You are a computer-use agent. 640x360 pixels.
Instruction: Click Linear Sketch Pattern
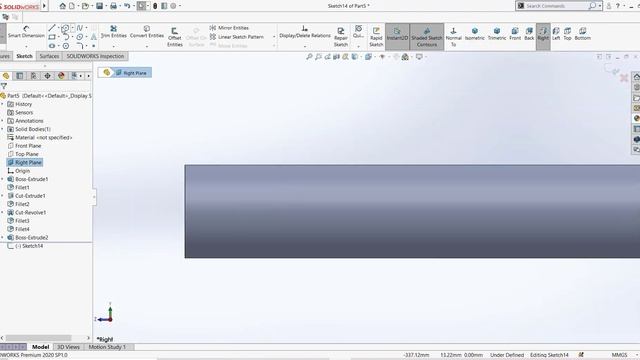tap(237, 37)
